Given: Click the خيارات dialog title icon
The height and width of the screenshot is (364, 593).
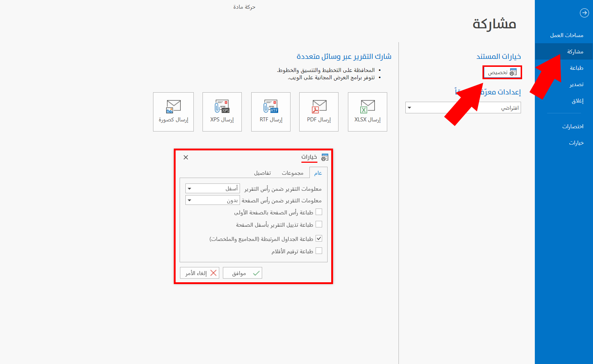Looking at the screenshot, I should point(325,157).
